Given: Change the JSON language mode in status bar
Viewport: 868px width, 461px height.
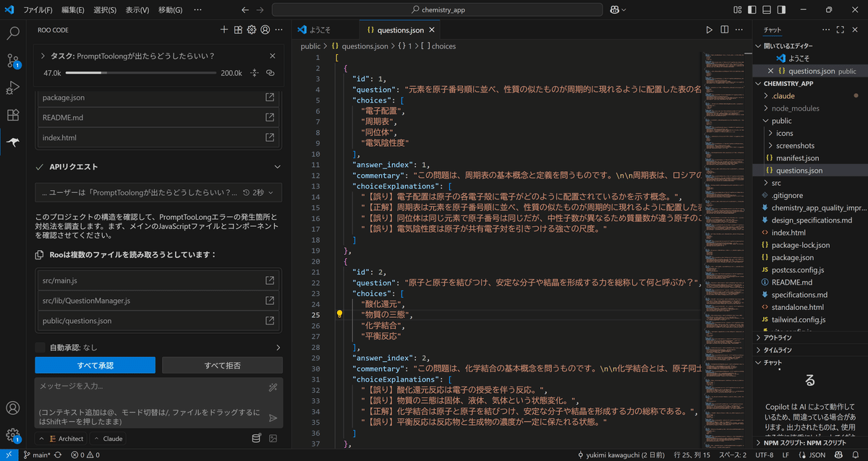Looking at the screenshot, I should coord(817,455).
